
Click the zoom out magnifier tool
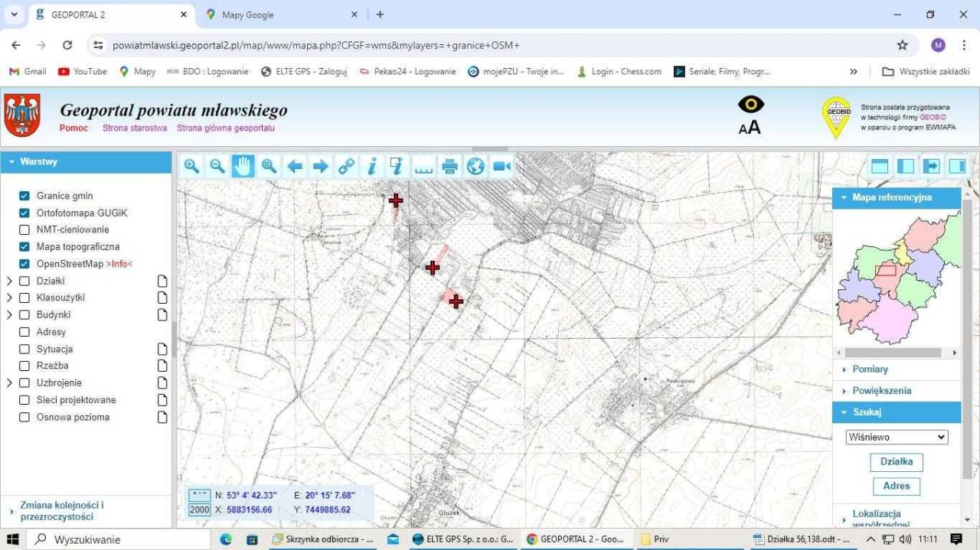[x=217, y=166]
